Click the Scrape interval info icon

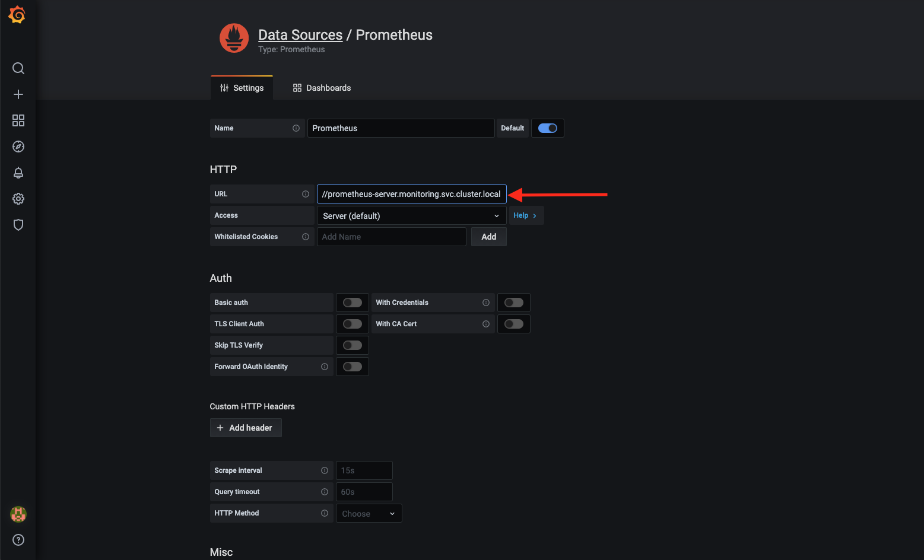coord(325,470)
